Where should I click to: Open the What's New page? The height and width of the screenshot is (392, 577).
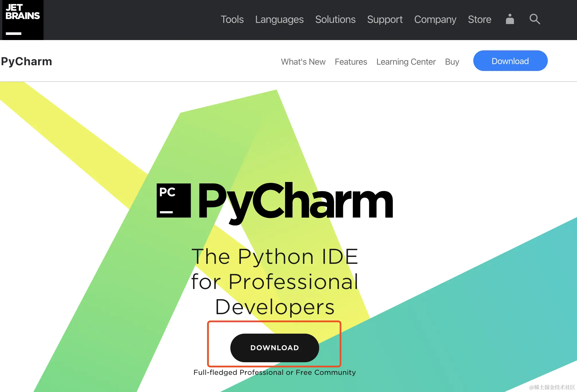pyautogui.click(x=303, y=62)
